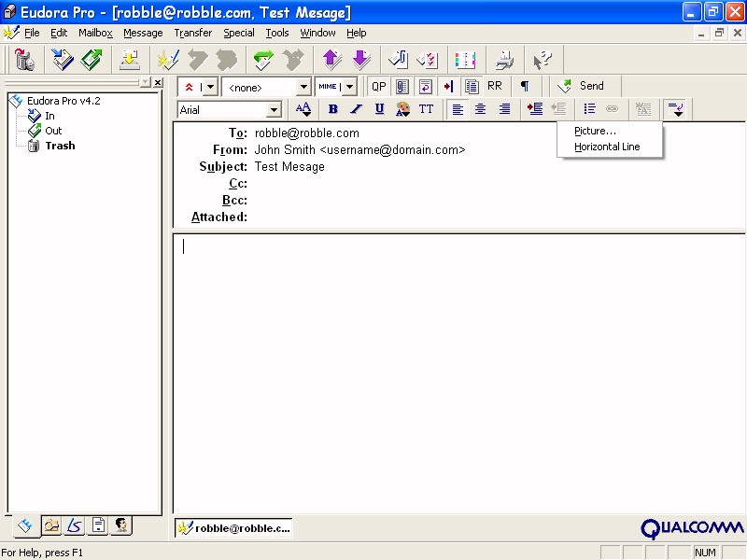This screenshot has height=560, width=747.
Task: Apply the TT typewriter font style
Action: pyautogui.click(x=426, y=109)
